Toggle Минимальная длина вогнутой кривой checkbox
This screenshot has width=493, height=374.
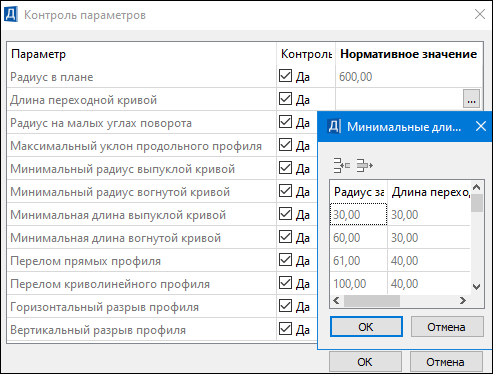(285, 237)
